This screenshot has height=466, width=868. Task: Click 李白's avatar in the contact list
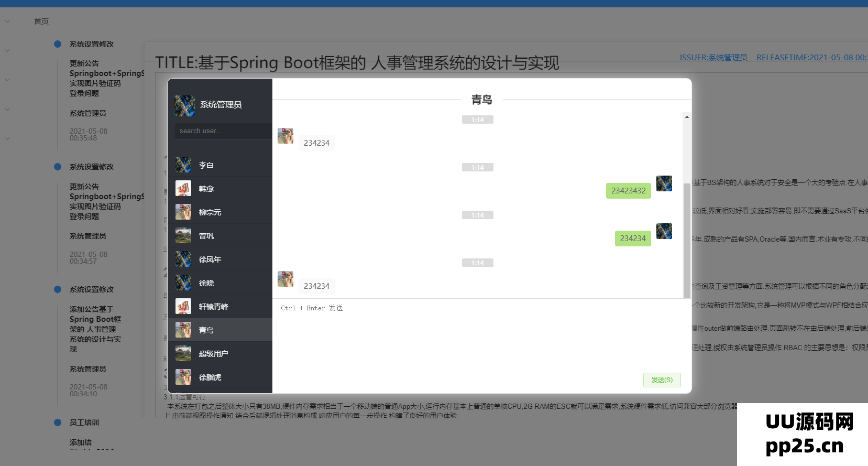183,165
